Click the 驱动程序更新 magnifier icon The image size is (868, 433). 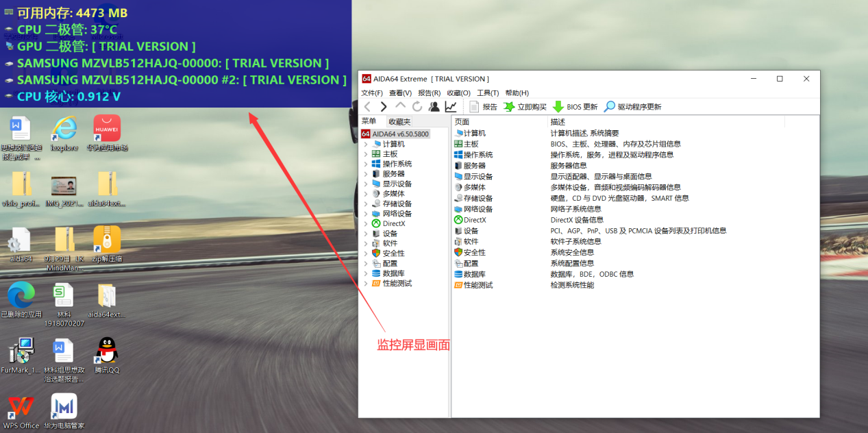607,106
